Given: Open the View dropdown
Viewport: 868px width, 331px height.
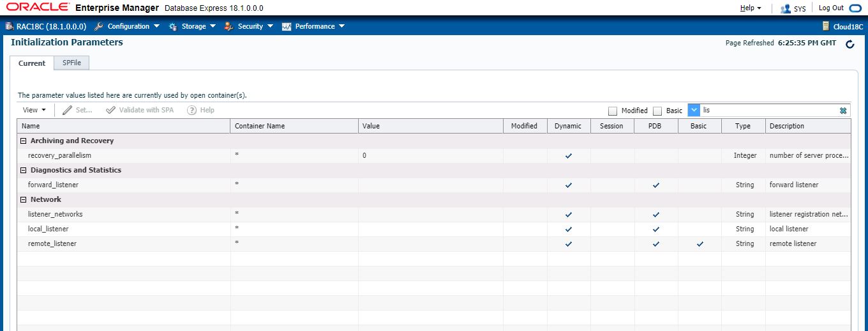Looking at the screenshot, I should (34, 110).
